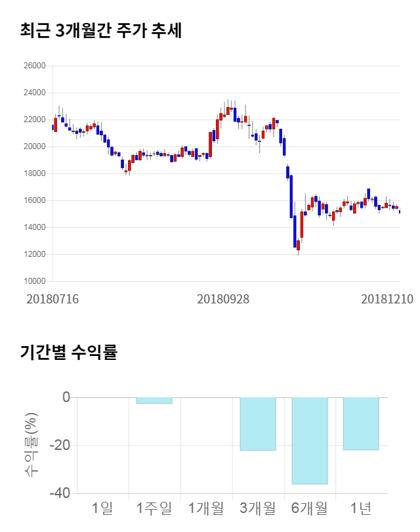Click the 1일 period label
The image size is (420, 532).
[x=102, y=508]
